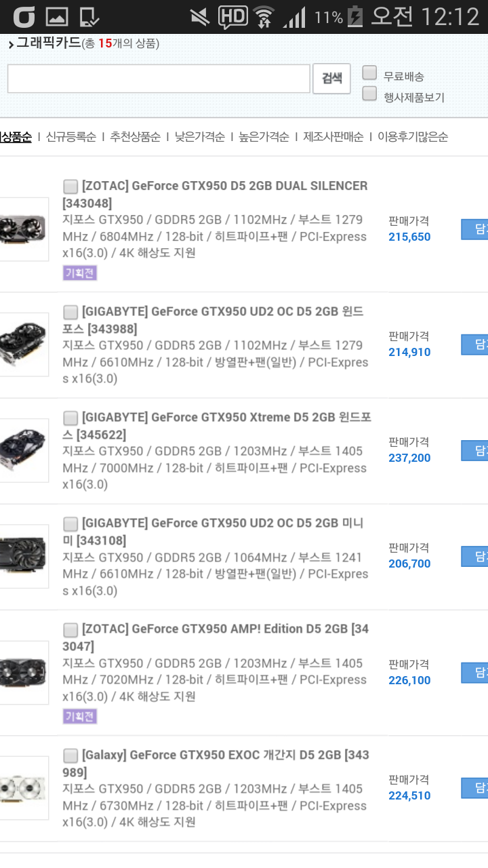Select the ZOTAC GTX950 DUAL SILENCER checkbox
This screenshot has width=488, height=868.
click(x=70, y=186)
